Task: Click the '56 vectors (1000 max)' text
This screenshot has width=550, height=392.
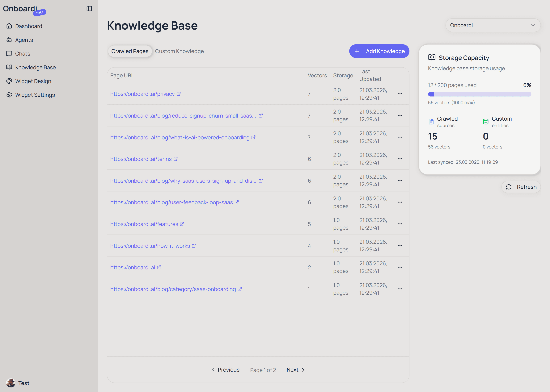Action: 451,103
